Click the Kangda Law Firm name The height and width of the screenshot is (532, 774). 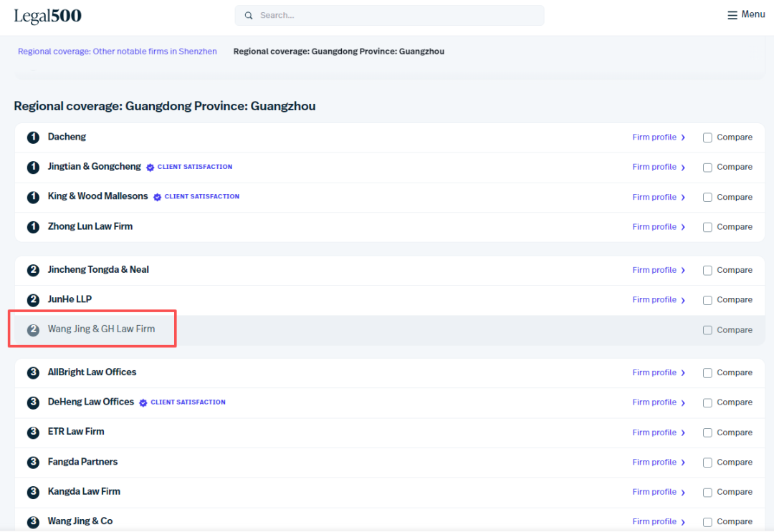point(84,491)
